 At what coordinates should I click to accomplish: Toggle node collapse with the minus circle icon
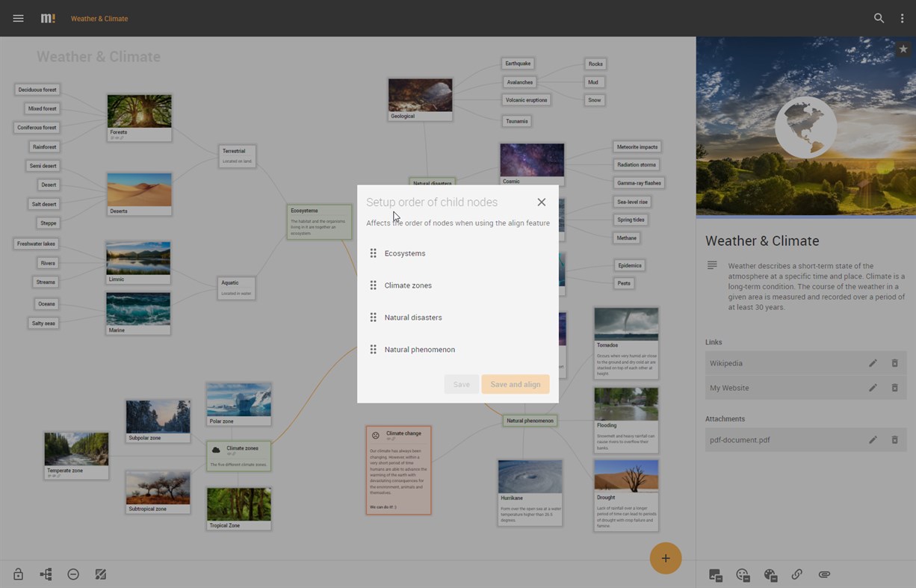coord(73,574)
